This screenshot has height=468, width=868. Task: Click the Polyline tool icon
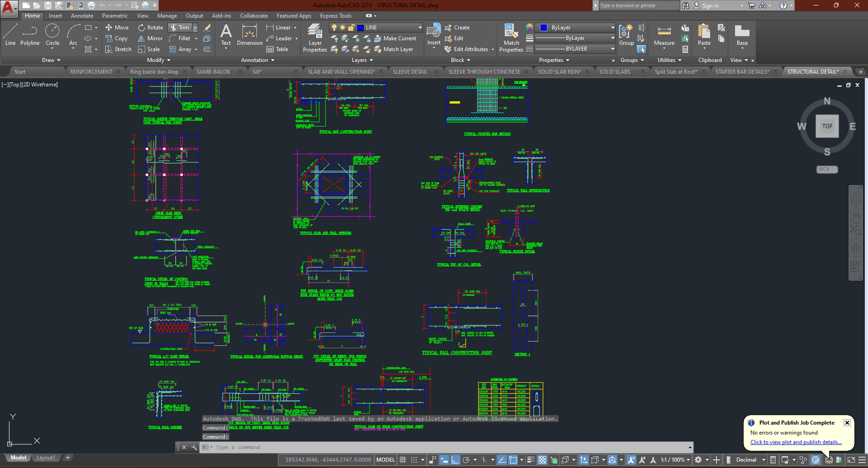coord(30,35)
